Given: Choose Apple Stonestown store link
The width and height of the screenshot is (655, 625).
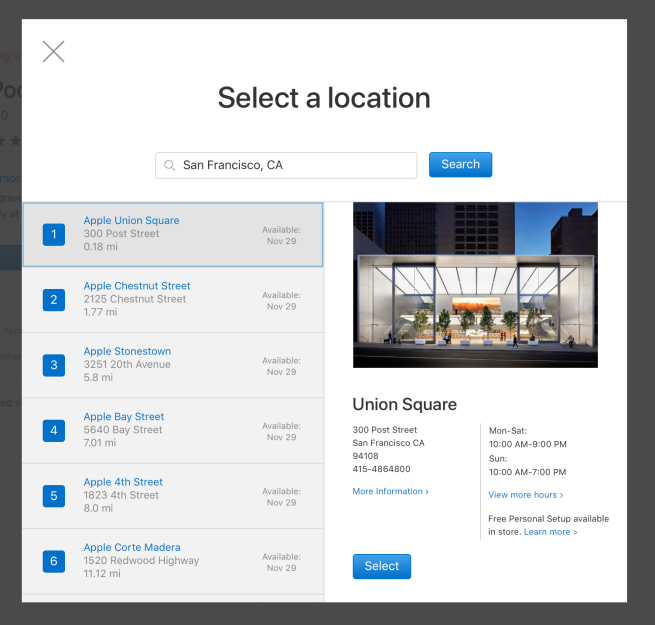Looking at the screenshot, I should pyautogui.click(x=127, y=352).
